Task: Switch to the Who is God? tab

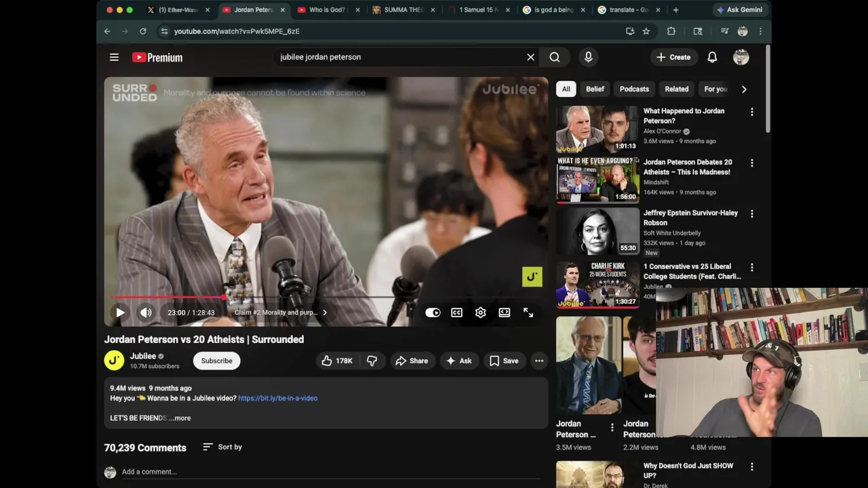Action: click(x=328, y=10)
